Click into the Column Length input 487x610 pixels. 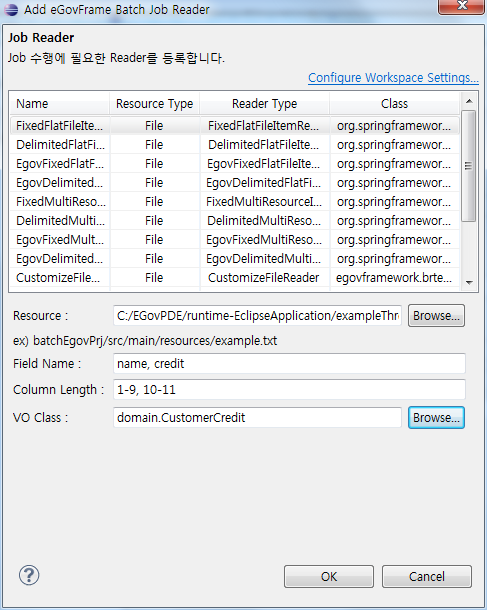(x=289, y=389)
